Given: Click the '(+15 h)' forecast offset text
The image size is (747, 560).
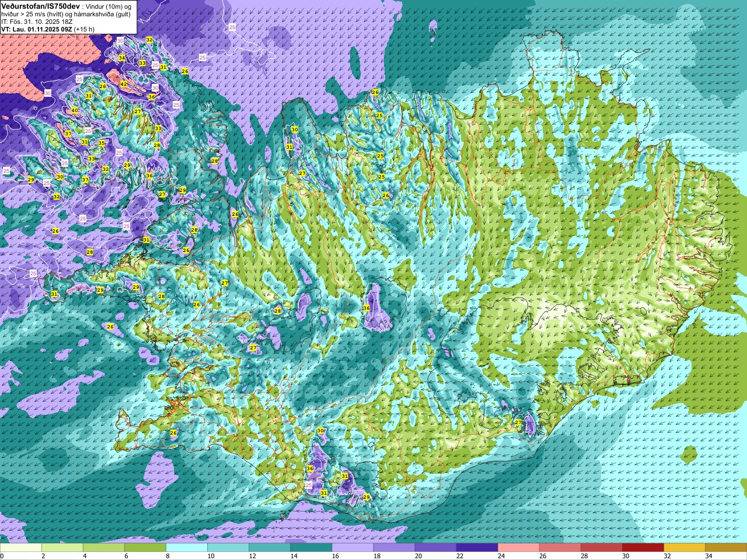Looking at the screenshot, I should click(85, 29).
